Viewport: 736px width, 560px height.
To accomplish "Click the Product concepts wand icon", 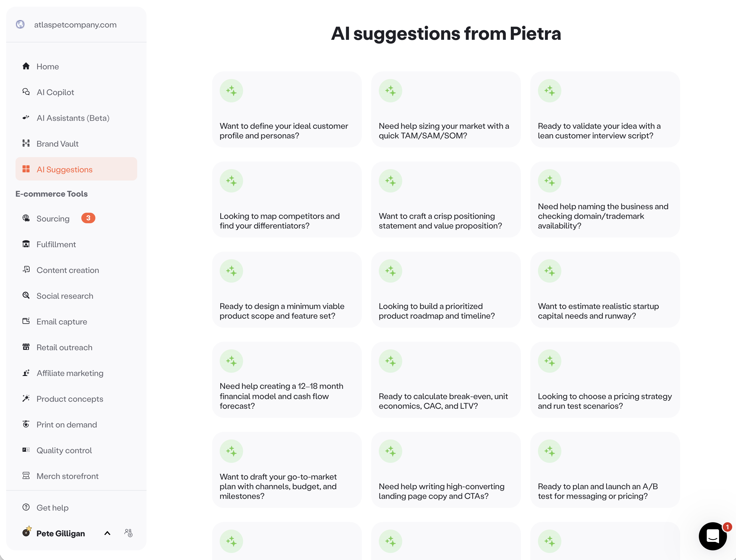I will click(x=26, y=399).
